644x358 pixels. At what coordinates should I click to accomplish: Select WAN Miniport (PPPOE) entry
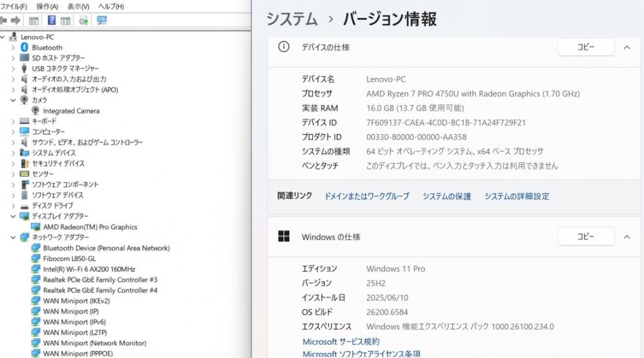point(78,353)
